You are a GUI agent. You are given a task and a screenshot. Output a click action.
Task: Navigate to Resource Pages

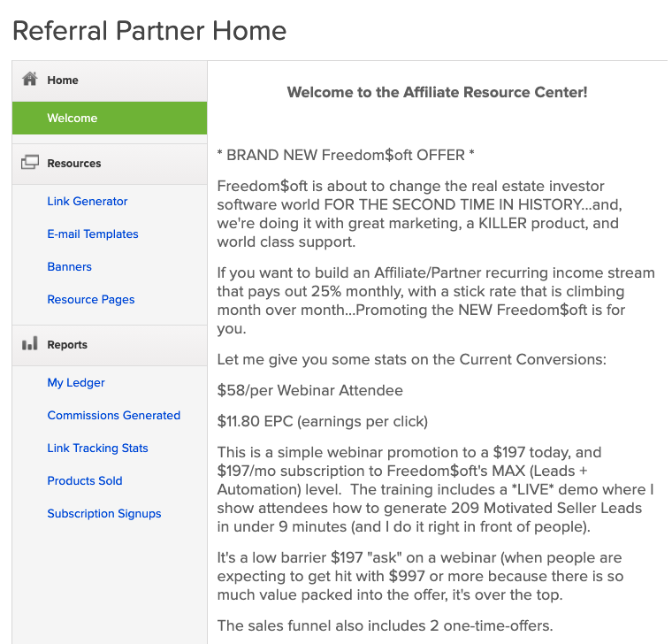coord(91,299)
